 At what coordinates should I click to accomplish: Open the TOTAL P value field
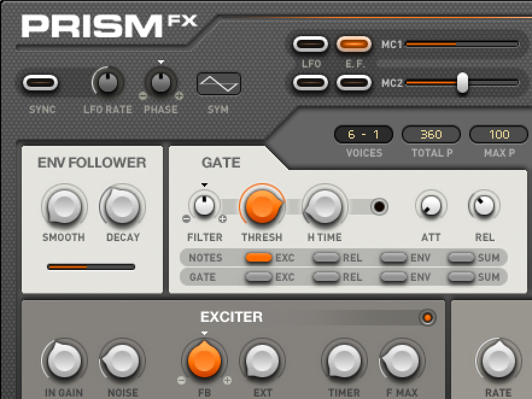(x=431, y=134)
